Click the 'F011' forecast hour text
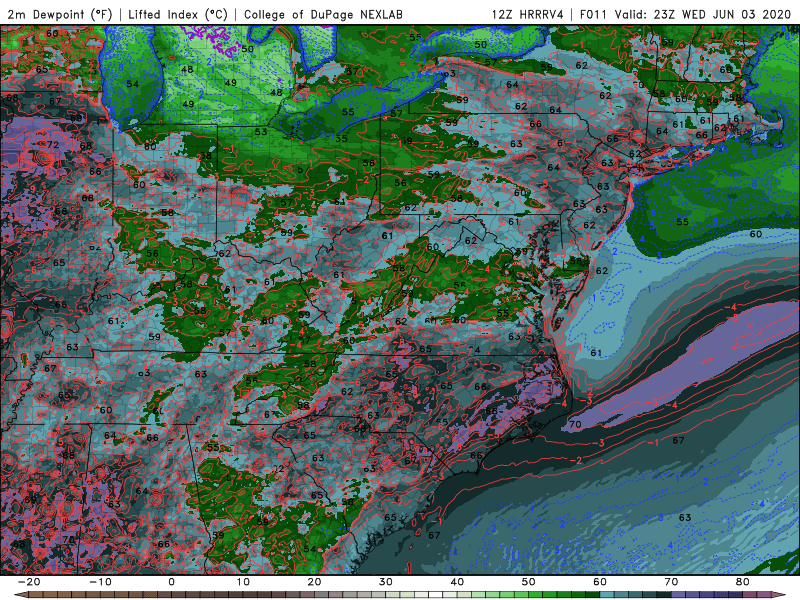This screenshot has width=800, height=600. (x=593, y=14)
